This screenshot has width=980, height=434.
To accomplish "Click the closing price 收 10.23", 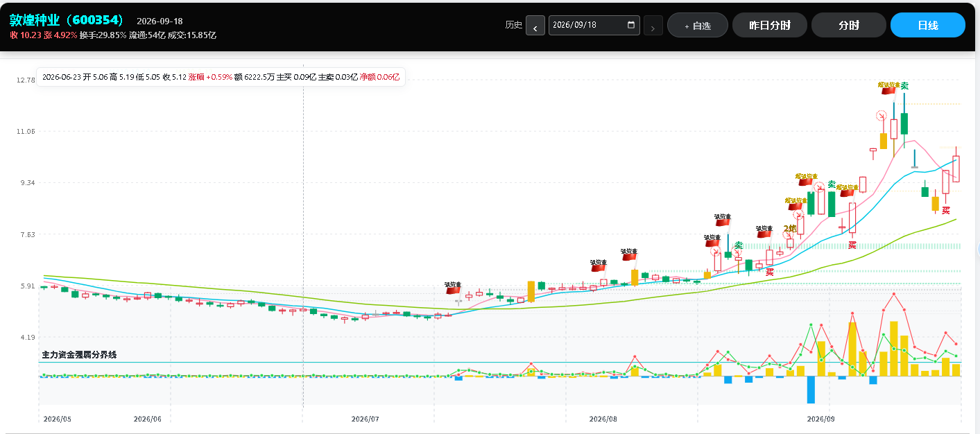I will pyautogui.click(x=26, y=35).
